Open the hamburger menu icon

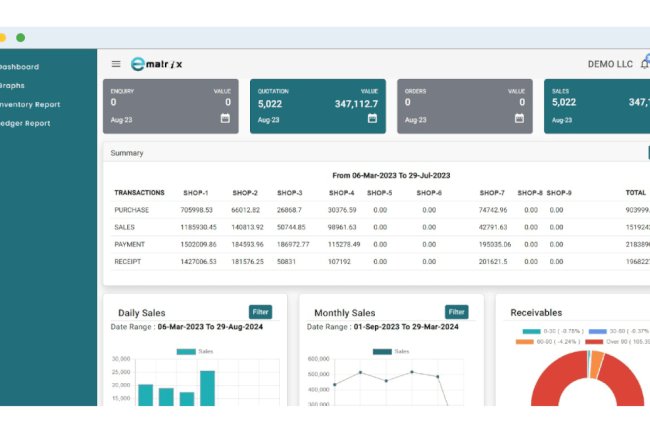[116, 64]
